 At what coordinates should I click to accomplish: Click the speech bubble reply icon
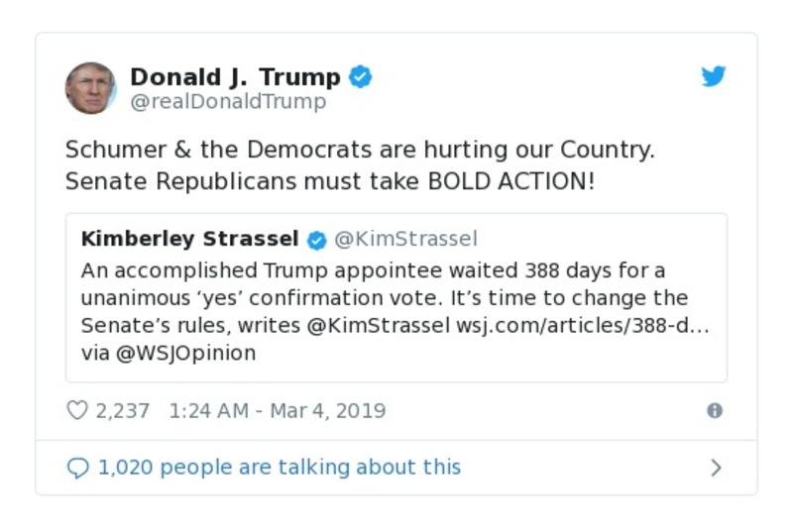pos(78,468)
